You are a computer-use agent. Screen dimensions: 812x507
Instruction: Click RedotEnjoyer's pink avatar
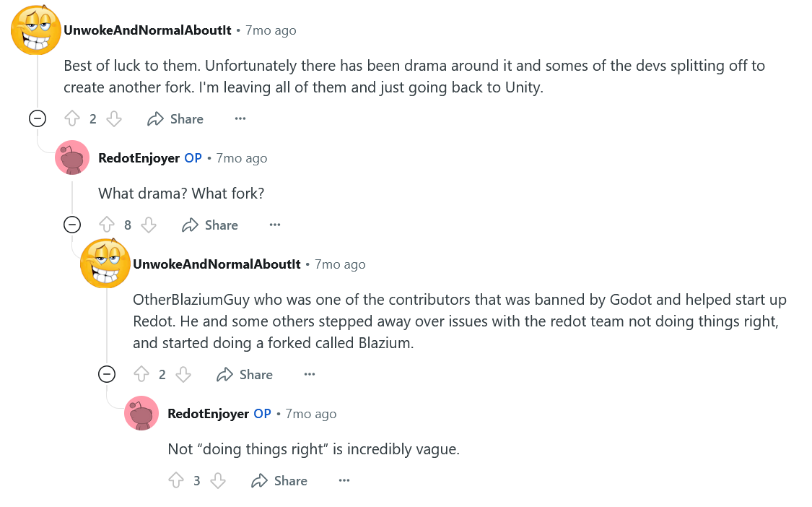point(72,157)
